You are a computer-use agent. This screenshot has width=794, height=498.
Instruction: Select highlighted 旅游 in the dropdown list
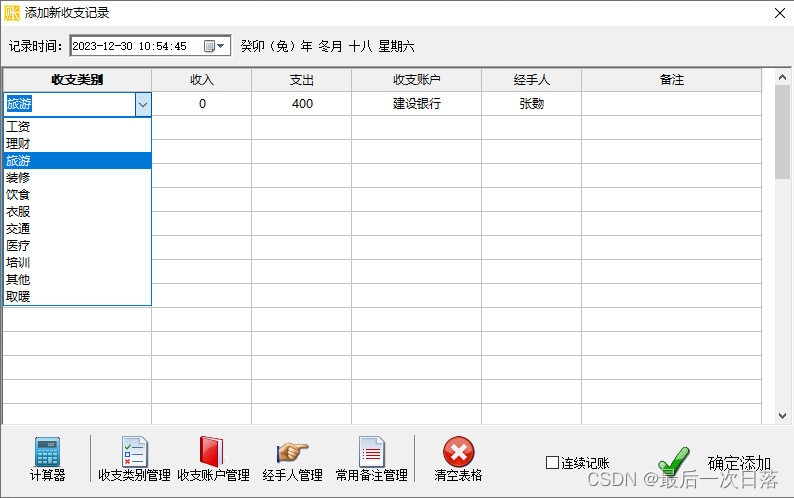(x=77, y=161)
